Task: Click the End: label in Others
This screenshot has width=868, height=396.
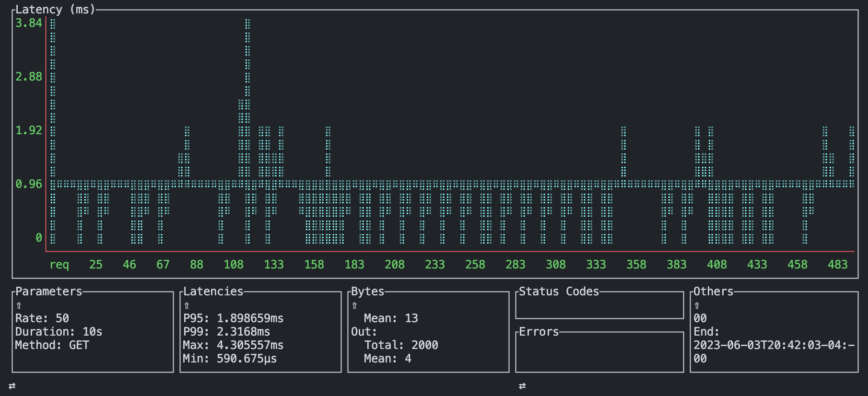Action: 707,332
